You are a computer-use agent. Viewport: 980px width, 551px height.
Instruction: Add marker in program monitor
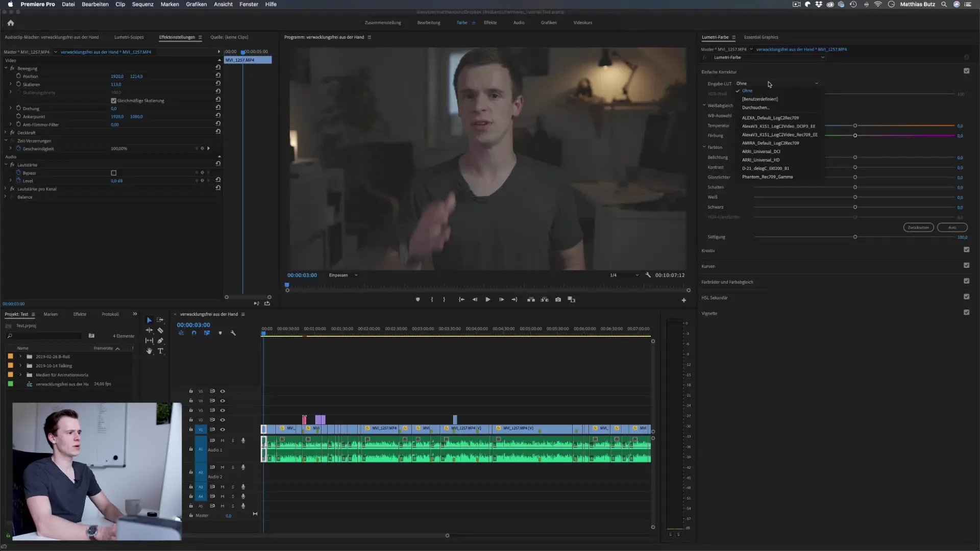click(x=418, y=300)
